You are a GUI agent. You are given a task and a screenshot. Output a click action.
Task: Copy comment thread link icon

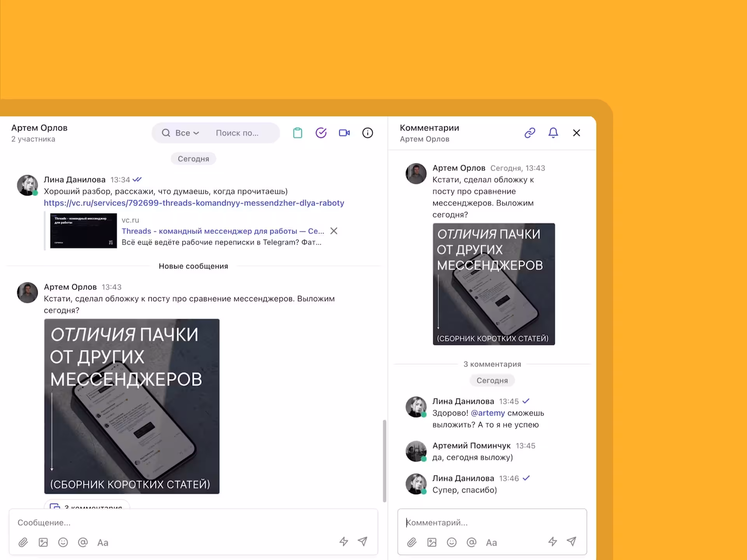pos(530,133)
